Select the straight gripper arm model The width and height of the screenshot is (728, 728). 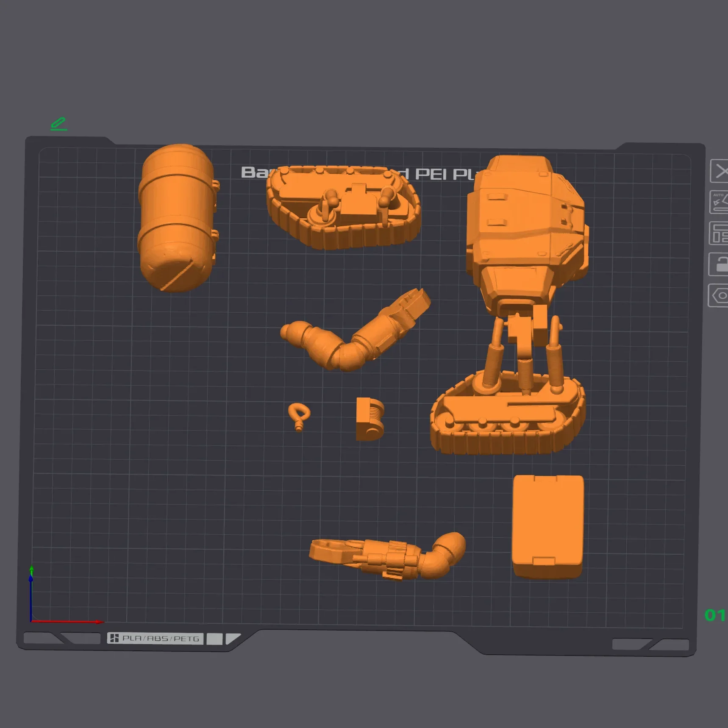tap(387, 556)
